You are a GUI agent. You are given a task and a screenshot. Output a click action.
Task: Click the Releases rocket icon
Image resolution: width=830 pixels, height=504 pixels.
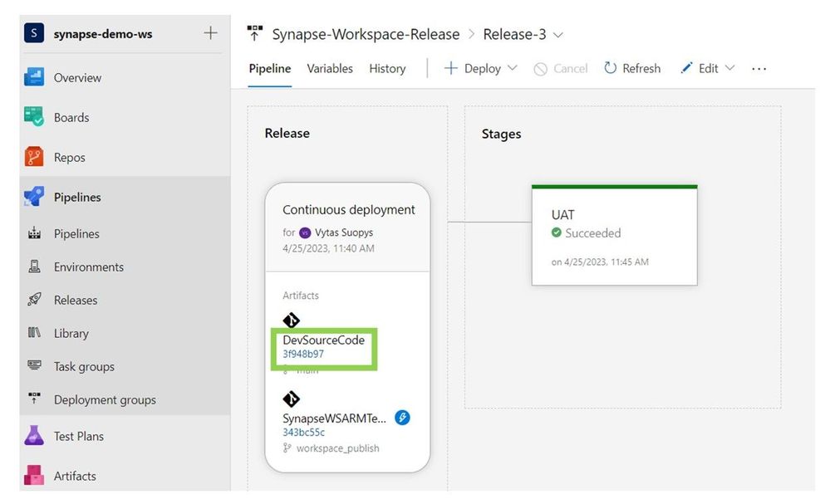tap(34, 300)
